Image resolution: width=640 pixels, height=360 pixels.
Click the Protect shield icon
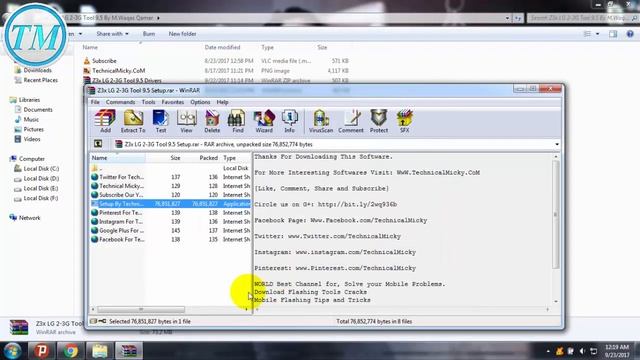379,121
